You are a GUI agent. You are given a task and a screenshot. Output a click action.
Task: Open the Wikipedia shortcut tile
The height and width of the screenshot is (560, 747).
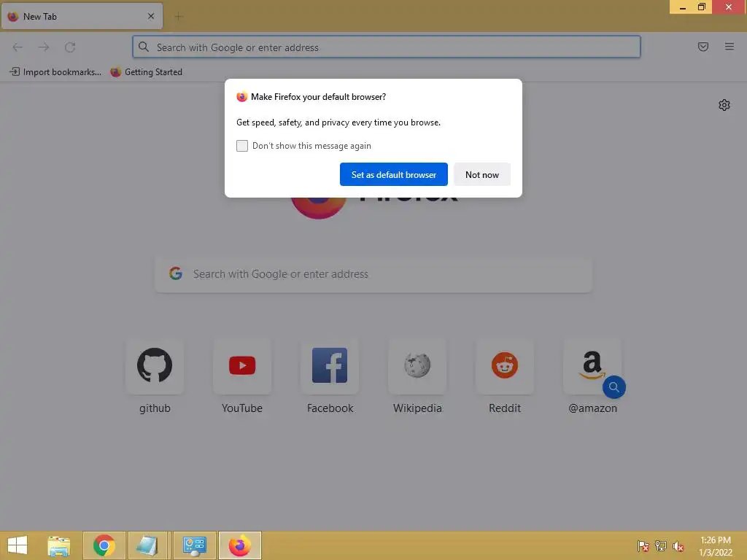[x=417, y=366]
